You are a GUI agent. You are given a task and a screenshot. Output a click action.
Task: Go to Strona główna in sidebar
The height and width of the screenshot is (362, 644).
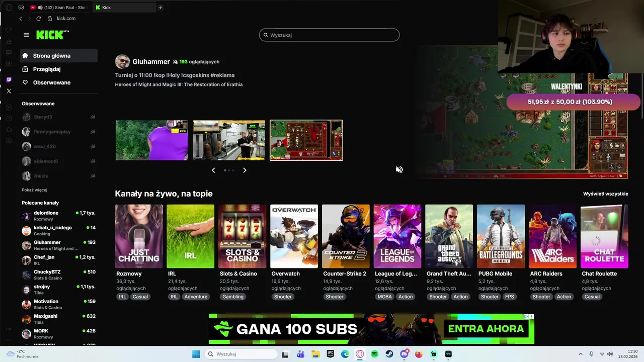pos(59,56)
